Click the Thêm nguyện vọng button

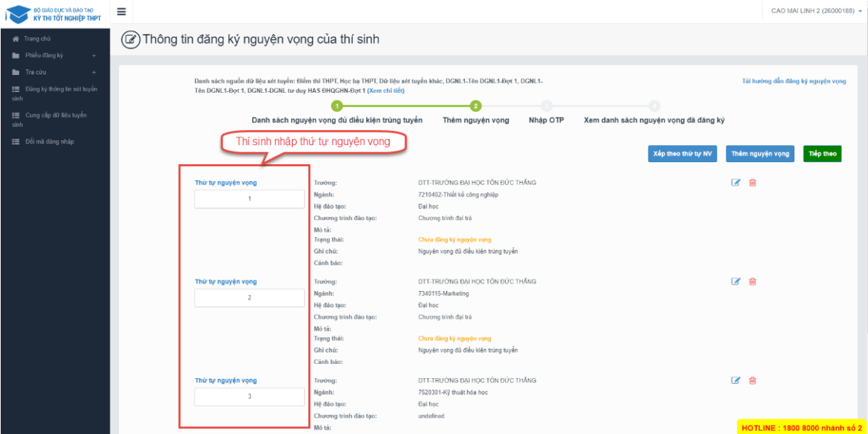760,154
